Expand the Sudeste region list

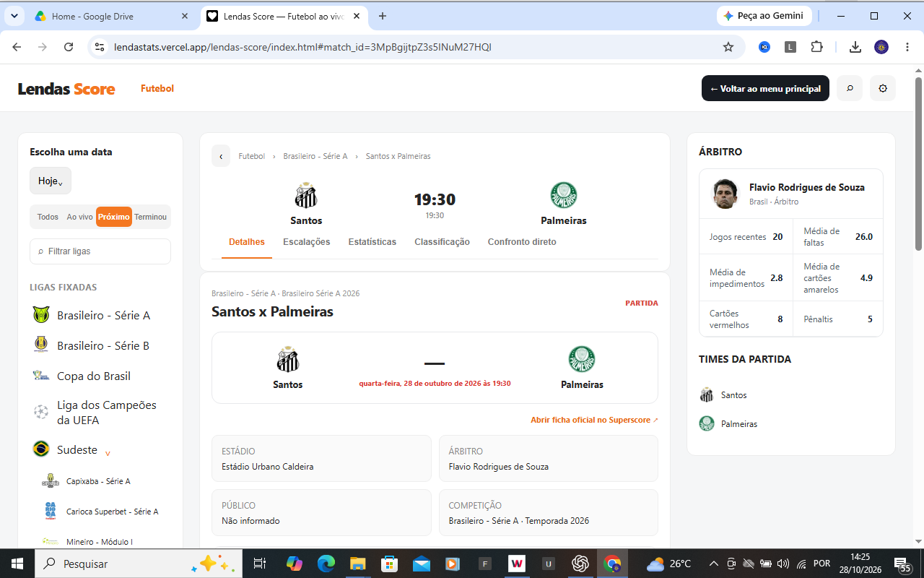click(108, 453)
